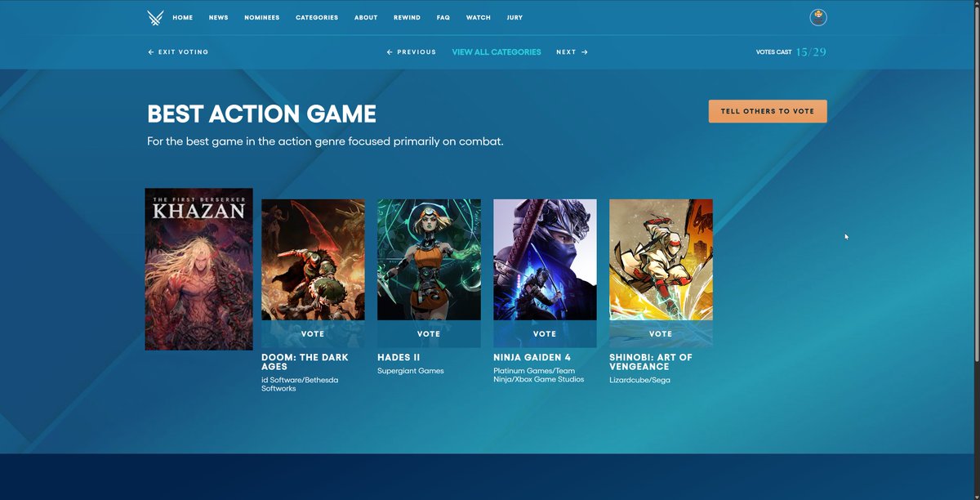Go to the Previous category
Image resolution: width=980 pixels, height=500 pixels.
(412, 52)
